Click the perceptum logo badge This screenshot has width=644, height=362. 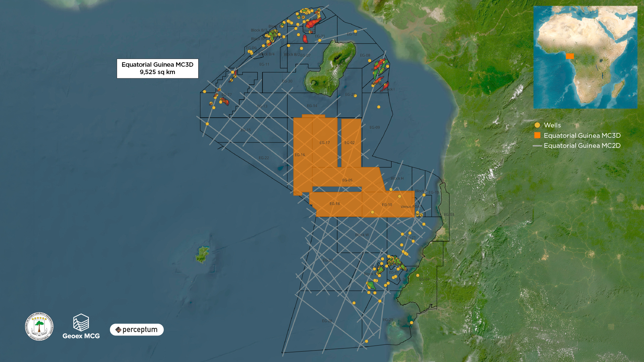(137, 330)
